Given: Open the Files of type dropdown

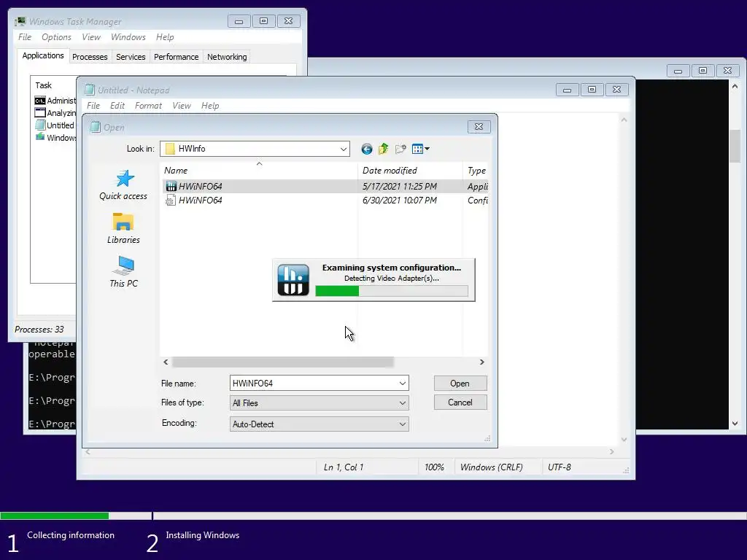Looking at the screenshot, I should tap(320, 402).
